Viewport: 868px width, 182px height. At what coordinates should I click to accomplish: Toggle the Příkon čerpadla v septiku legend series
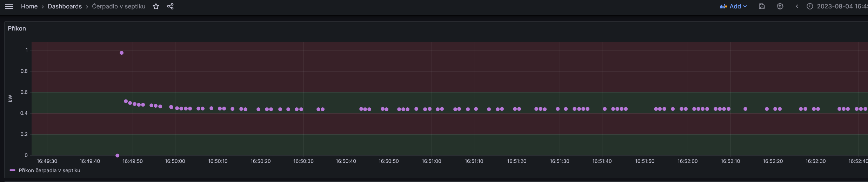49,170
